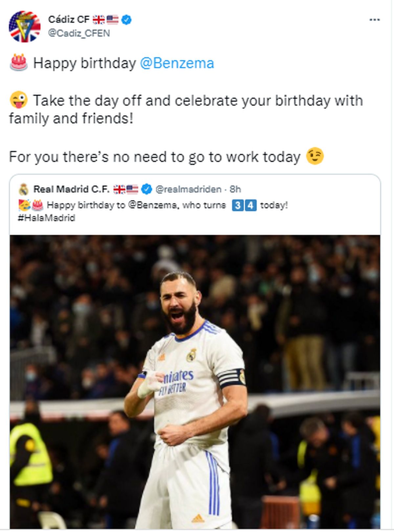Open the @realmadriden handle
The image size is (394, 532).
click(188, 189)
